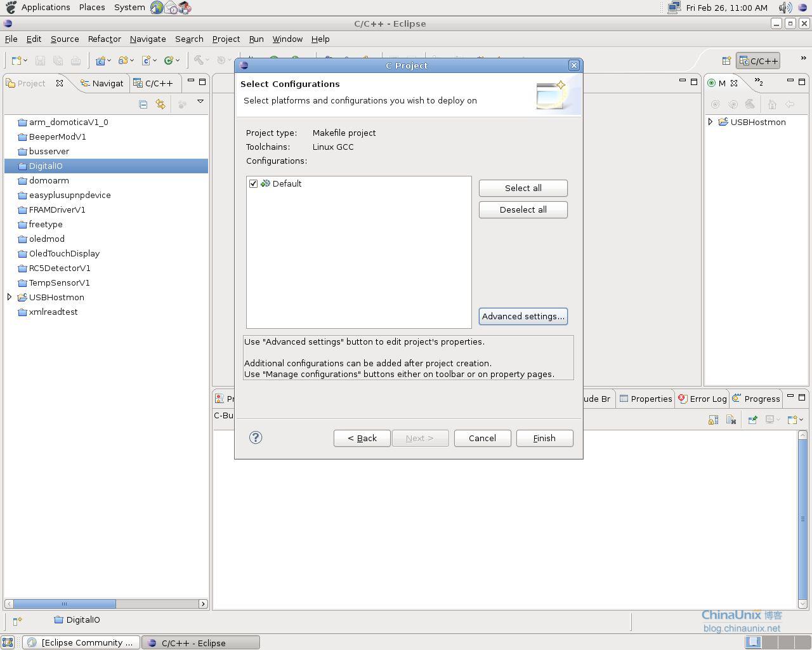Click the help question mark in dialog

[256, 437]
